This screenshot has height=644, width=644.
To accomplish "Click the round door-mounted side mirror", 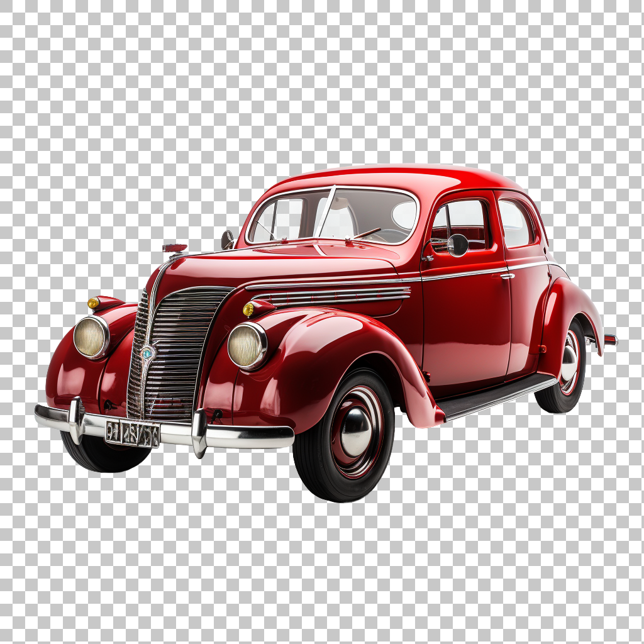I will point(458,245).
